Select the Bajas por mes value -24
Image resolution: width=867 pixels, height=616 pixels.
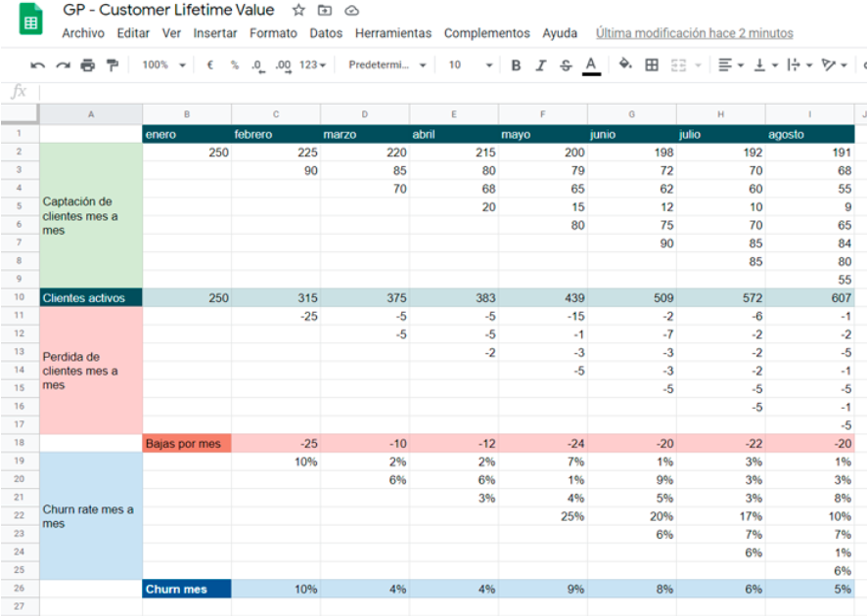point(542,443)
